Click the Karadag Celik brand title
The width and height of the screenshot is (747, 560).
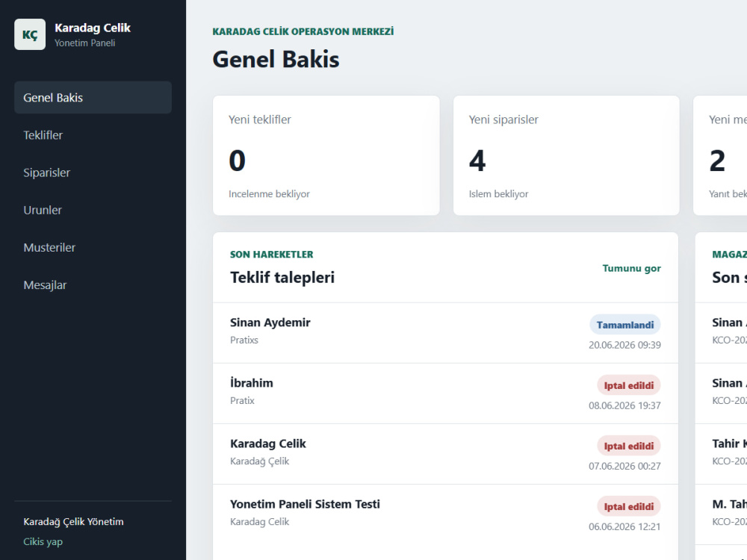click(x=93, y=28)
